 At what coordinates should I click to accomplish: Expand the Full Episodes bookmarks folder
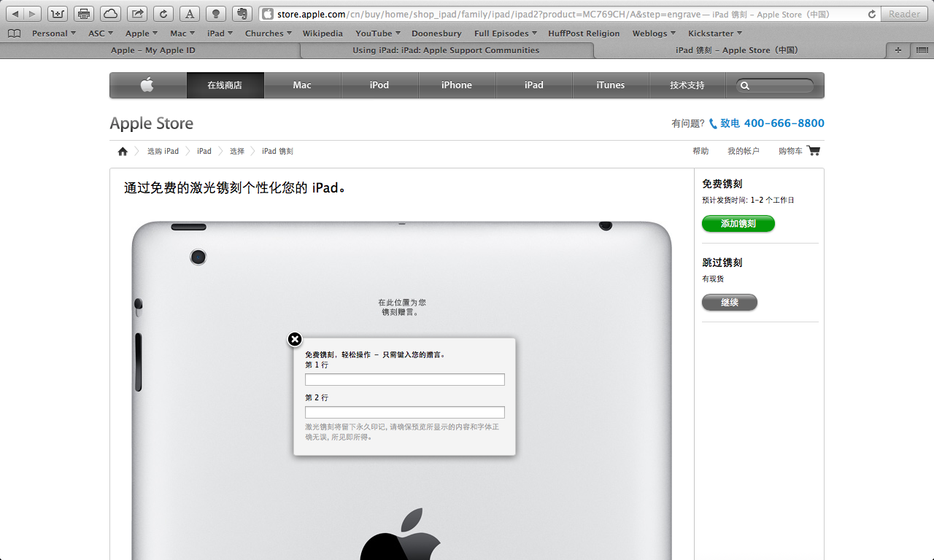coord(506,34)
